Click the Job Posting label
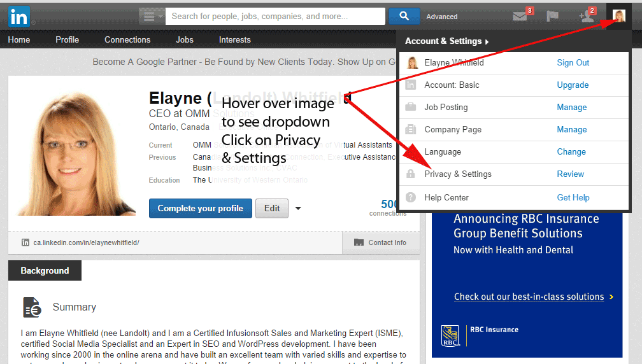The width and height of the screenshot is (642, 364). [x=446, y=107]
